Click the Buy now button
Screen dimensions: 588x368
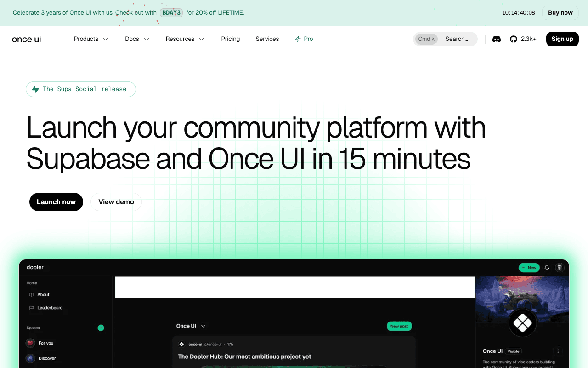point(560,13)
